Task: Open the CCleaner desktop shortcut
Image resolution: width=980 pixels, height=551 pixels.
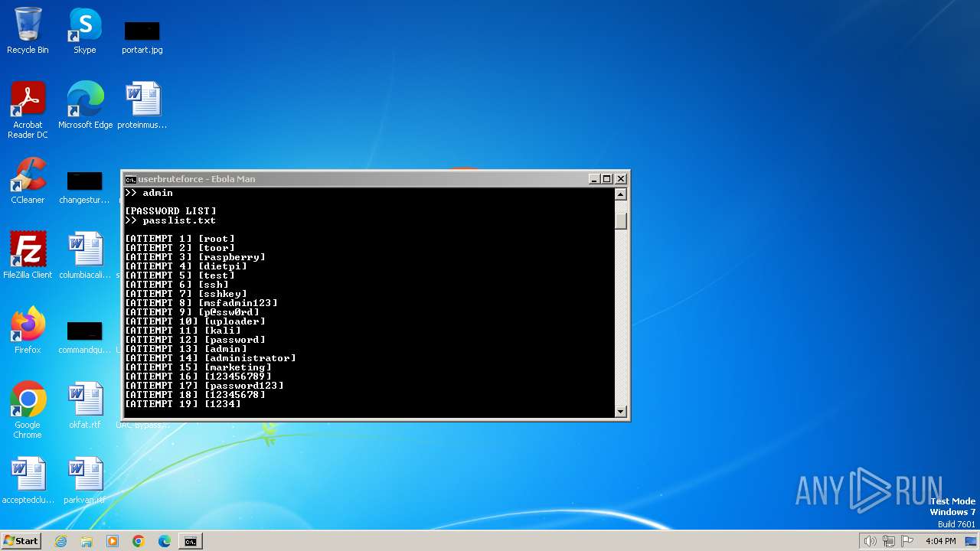Action: coord(28,181)
